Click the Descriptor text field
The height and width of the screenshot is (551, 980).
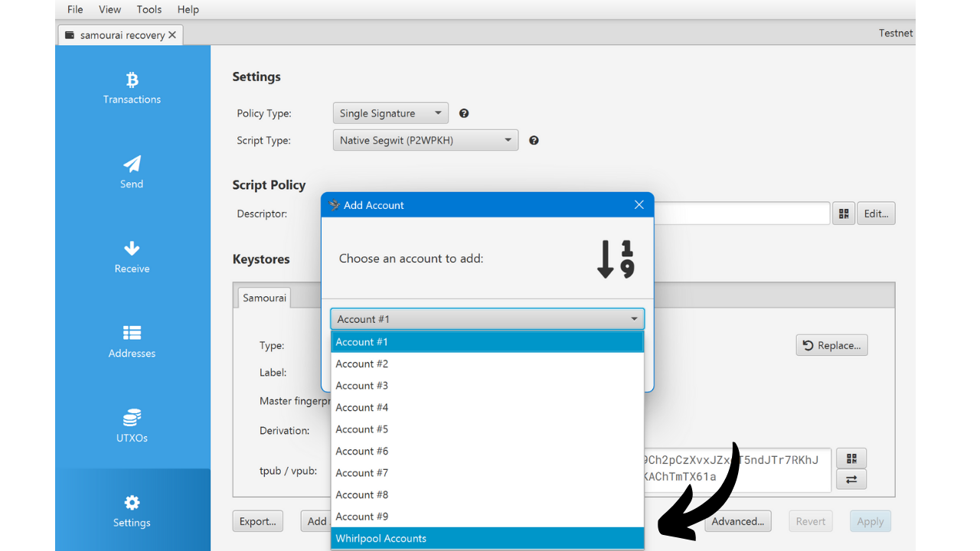(742, 214)
